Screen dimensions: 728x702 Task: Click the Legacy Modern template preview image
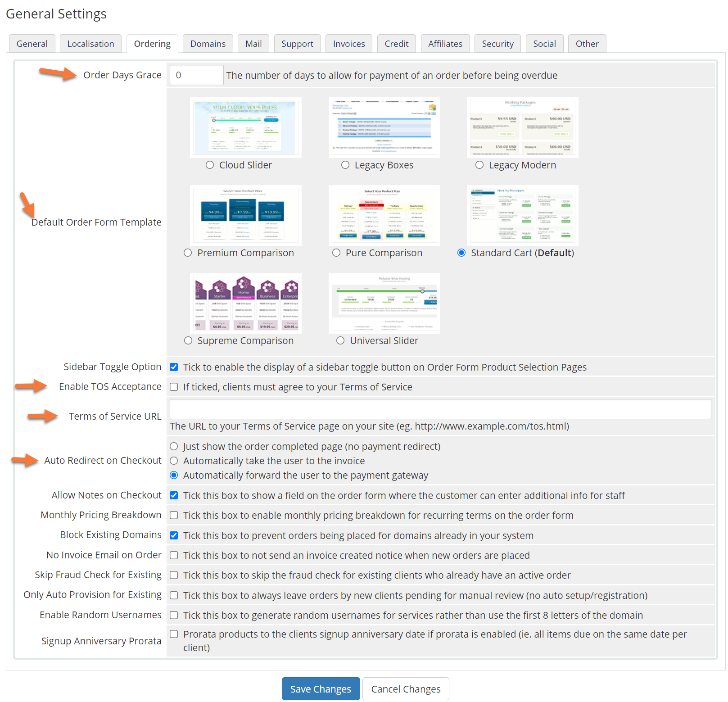pyautogui.click(x=522, y=128)
